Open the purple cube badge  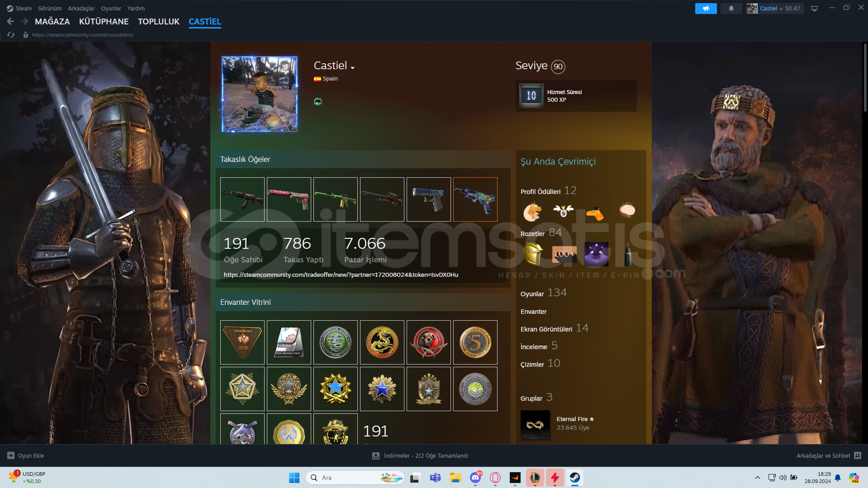(596, 254)
